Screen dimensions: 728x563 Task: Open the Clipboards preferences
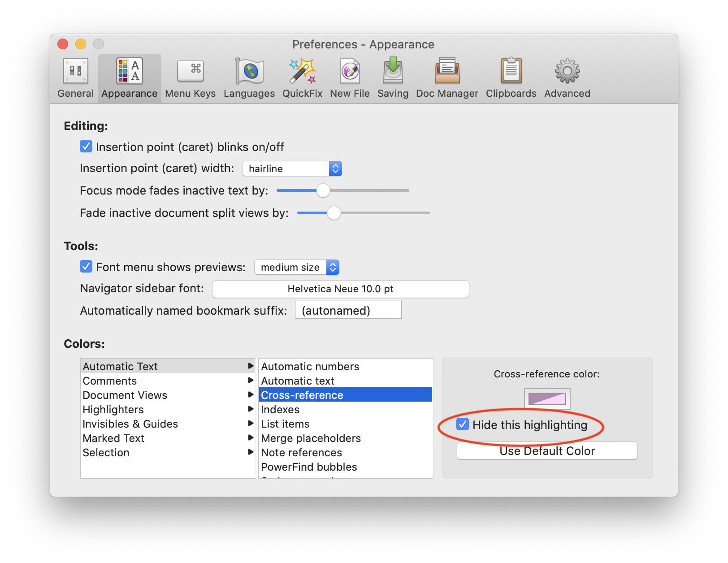[511, 77]
